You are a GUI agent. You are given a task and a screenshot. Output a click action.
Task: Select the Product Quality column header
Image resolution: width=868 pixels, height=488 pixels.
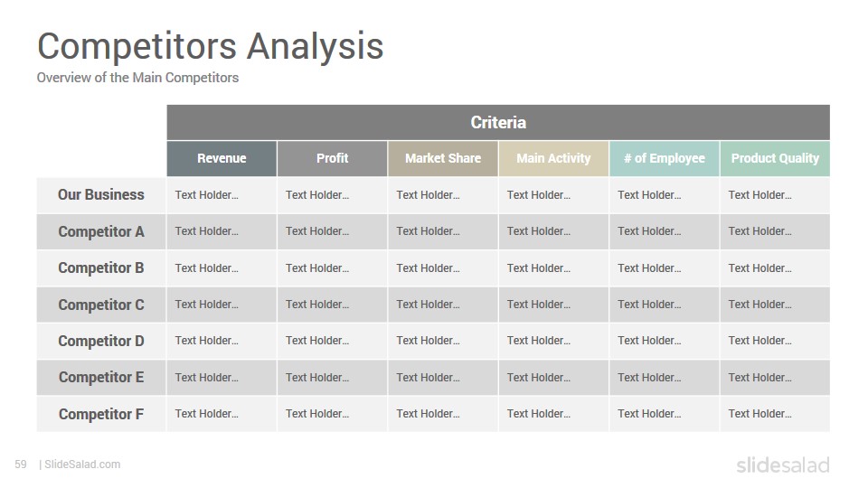(775, 158)
